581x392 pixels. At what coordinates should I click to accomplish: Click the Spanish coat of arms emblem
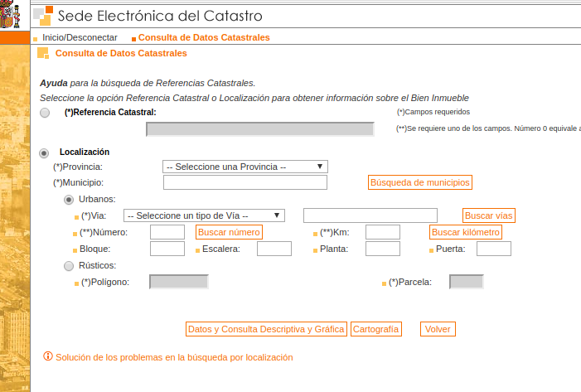point(10,14)
